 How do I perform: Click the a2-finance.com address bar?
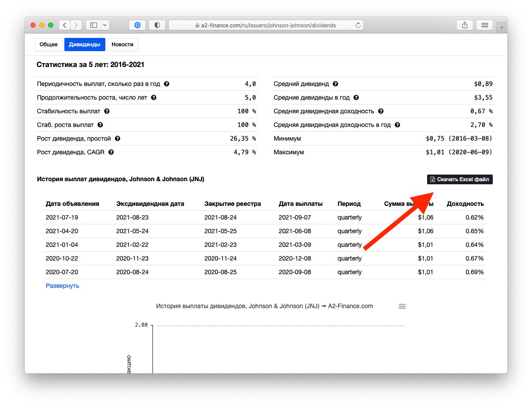click(x=266, y=25)
